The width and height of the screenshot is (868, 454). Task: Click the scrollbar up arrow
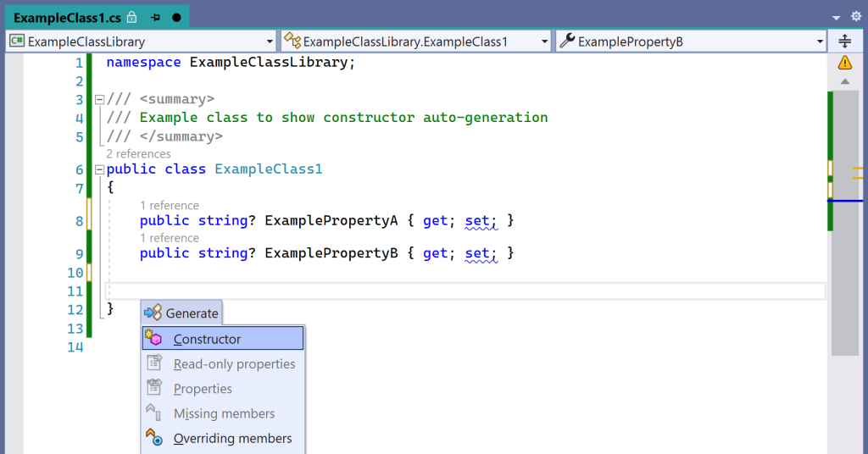pos(845,81)
